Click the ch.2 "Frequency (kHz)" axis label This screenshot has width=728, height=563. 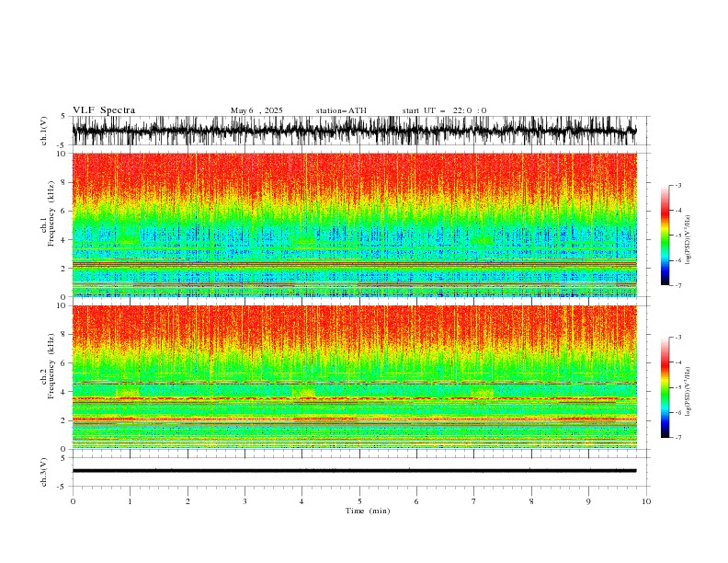coord(51,365)
